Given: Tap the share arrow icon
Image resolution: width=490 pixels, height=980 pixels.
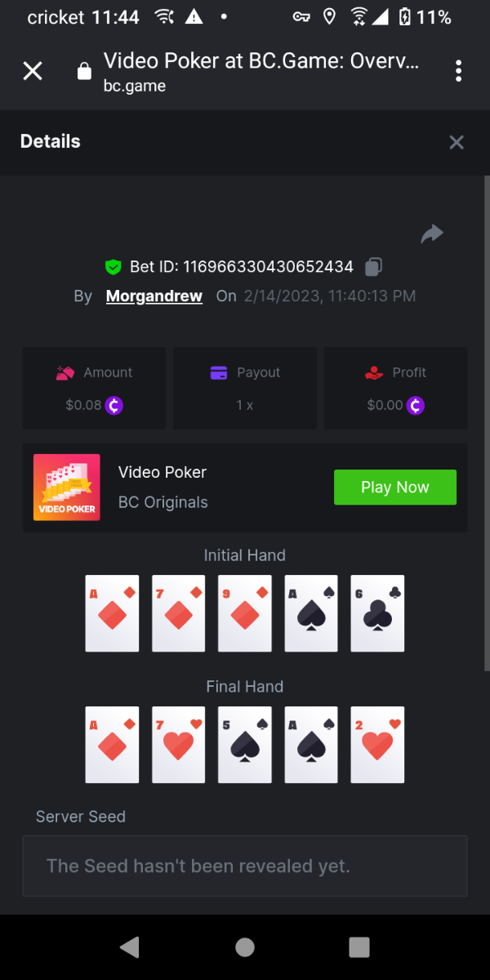Looking at the screenshot, I should 432,234.
